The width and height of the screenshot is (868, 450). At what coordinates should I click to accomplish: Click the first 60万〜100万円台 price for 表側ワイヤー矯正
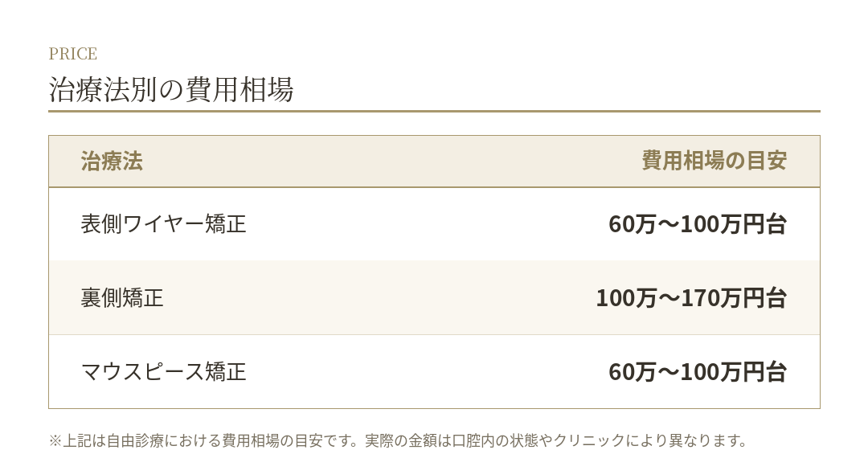698,224
